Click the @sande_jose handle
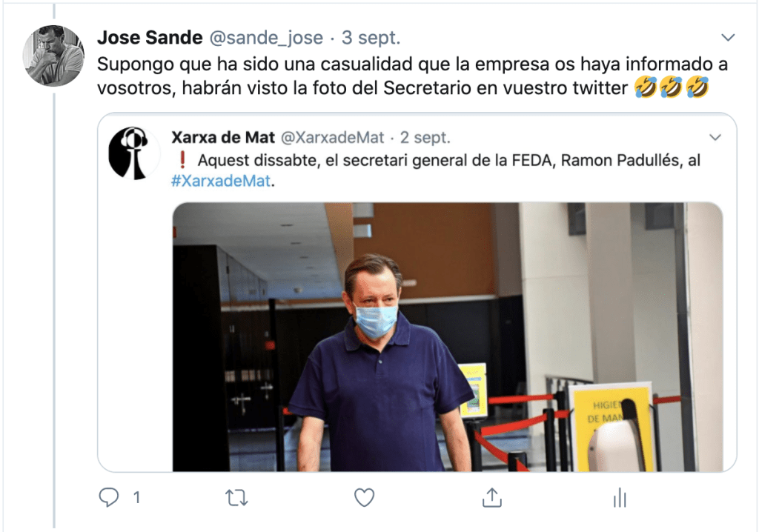Viewport: 759px width, 532px height. click(266, 38)
